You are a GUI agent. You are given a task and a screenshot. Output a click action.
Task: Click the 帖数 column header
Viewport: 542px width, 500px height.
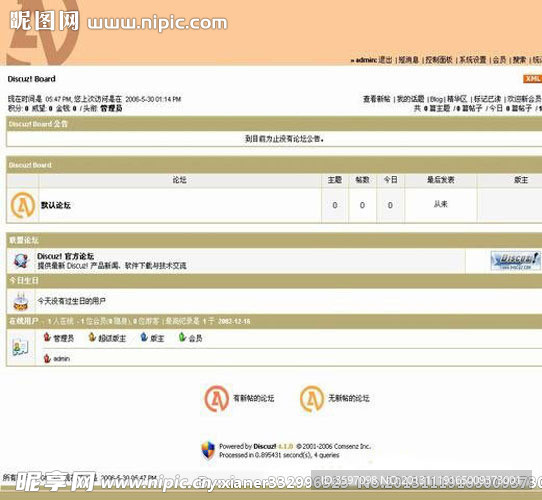point(362,180)
